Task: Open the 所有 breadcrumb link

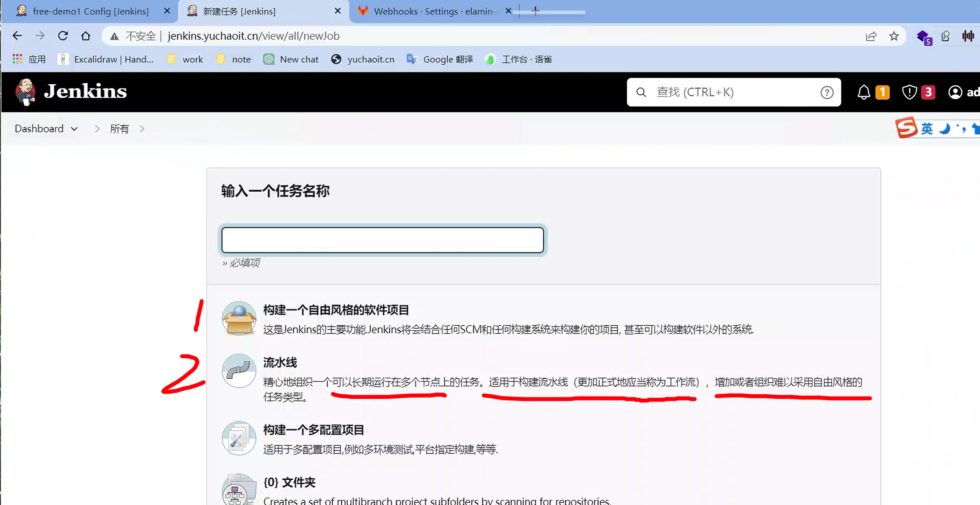Action: 119,129
